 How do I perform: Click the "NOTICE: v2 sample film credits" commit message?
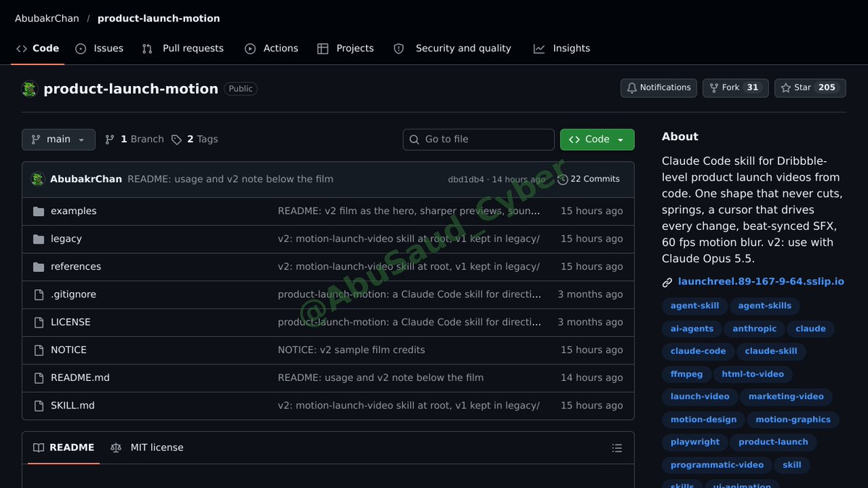(352, 350)
